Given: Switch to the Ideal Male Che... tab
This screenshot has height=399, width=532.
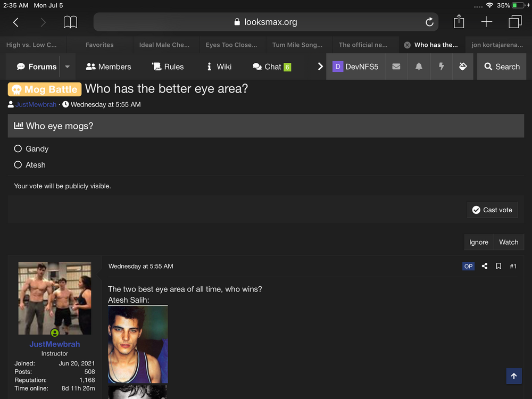Looking at the screenshot, I should pyautogui.click(x=164, y=45).
